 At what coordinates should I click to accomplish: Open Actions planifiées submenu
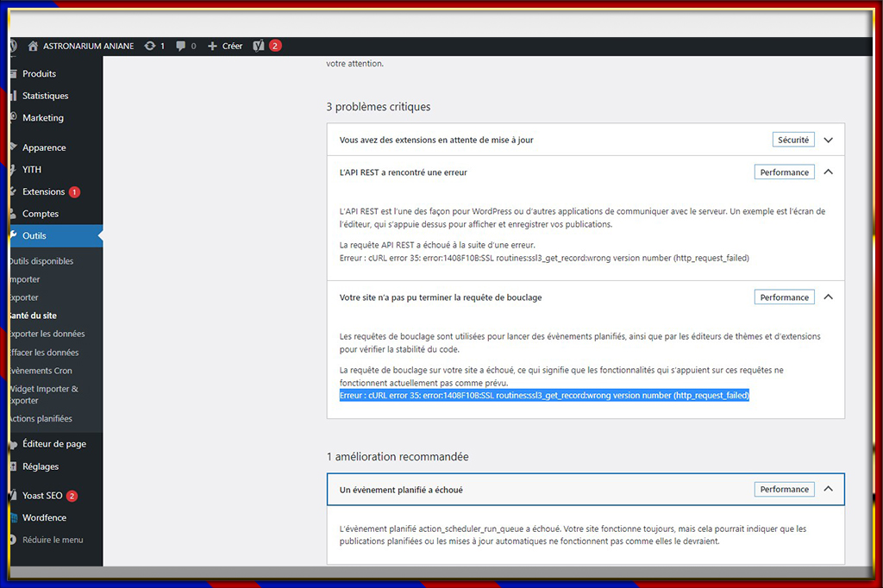(x=41, y=418)
